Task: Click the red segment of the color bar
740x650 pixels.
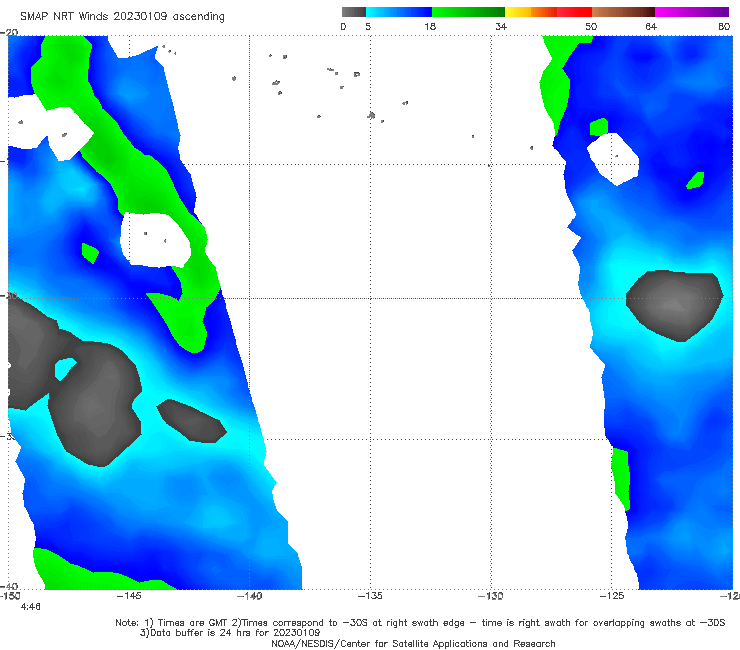Action: tap(575, 12)
